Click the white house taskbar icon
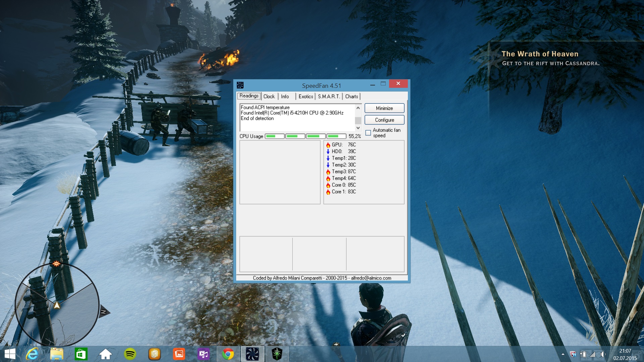The width and height of the screenshot is (644, 362). [105, 354]
